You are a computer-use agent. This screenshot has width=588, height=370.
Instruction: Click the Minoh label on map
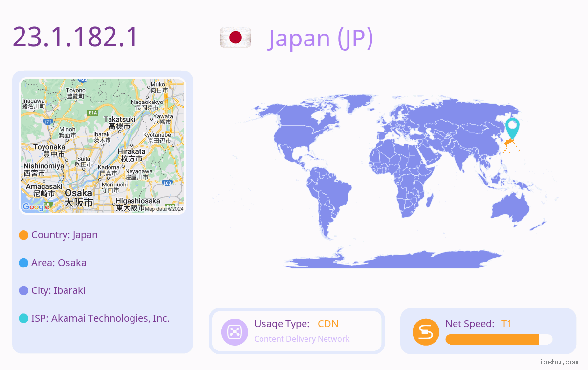pyautogui.click(x=67, y=132)
